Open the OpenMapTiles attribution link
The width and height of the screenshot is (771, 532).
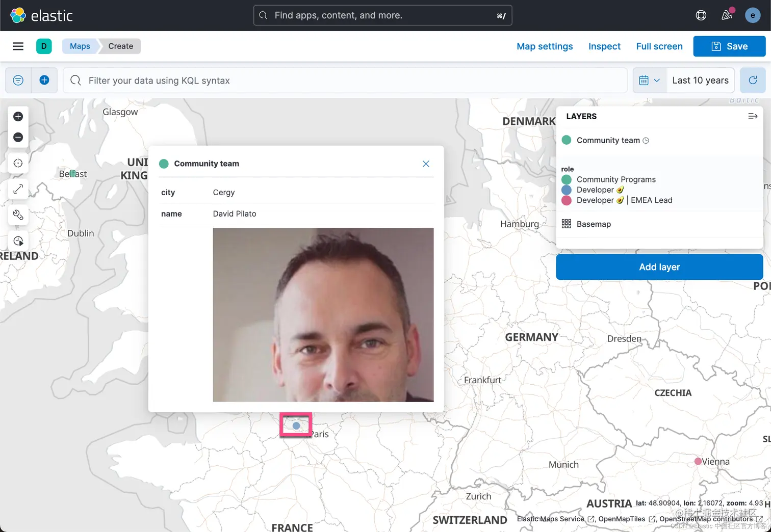(627, 519)
